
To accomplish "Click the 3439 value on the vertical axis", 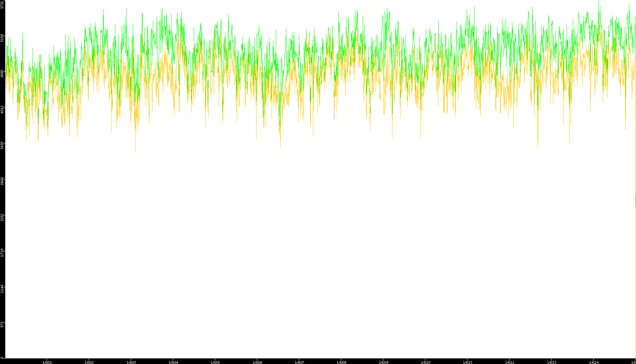I will [2, 145].
